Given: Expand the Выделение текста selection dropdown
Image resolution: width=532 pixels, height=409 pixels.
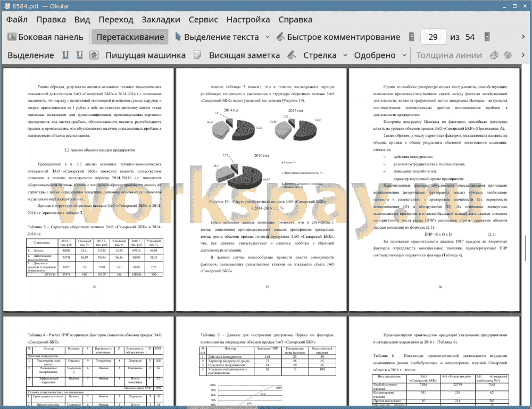Looking at the screenshot, I should (x=268, y=37).
